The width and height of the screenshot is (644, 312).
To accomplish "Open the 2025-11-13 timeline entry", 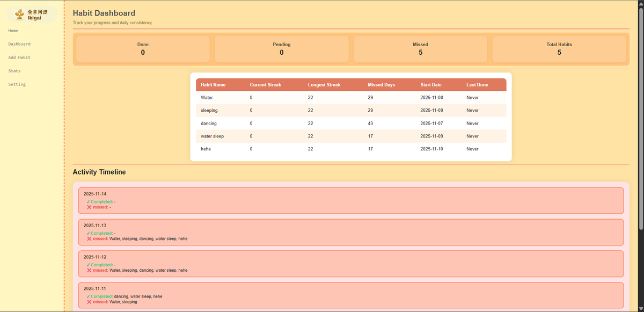I will (351, 233).
